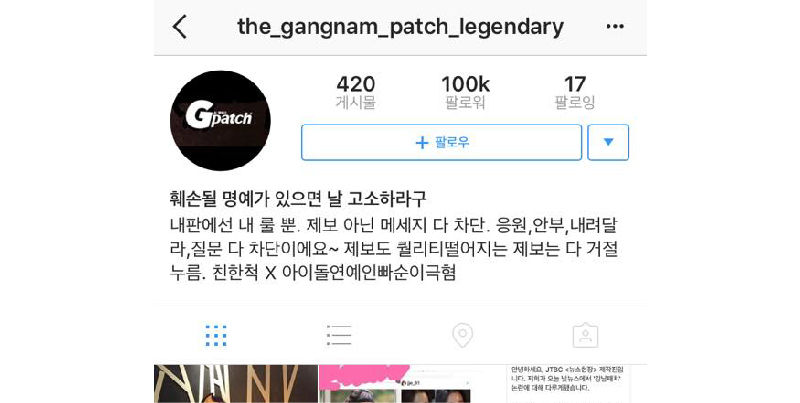
Task: View the 420 게시물 posts count
Action: [x=356, y=92]
